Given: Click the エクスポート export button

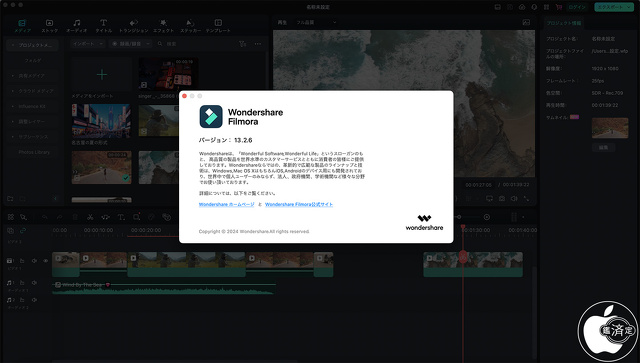Looking at the screenshot, I should tap(614, 7).
